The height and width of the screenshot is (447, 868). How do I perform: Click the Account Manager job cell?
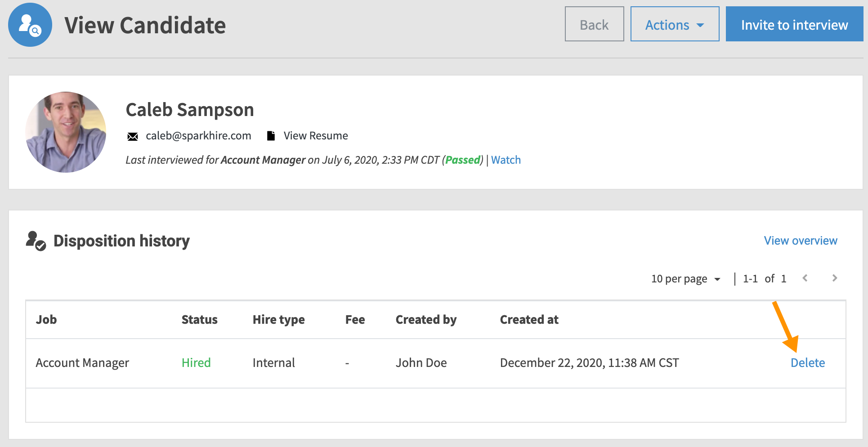(x=82, y=363)
